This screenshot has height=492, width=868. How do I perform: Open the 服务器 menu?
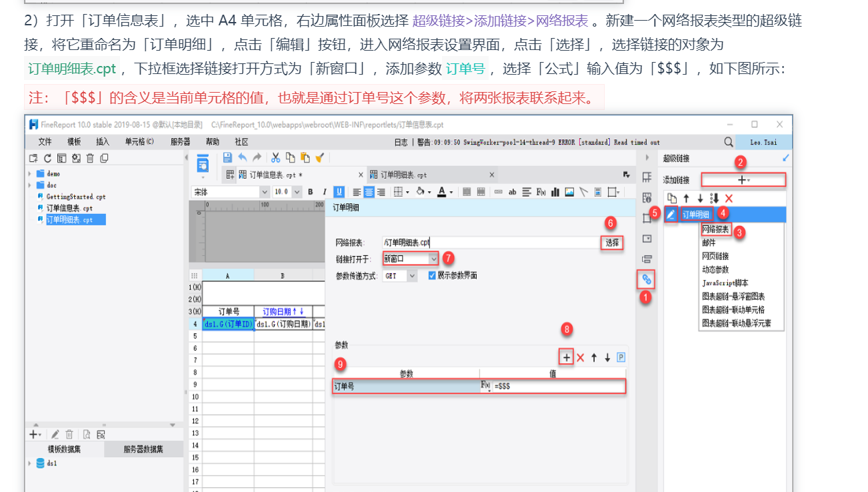tap(180, 142)
